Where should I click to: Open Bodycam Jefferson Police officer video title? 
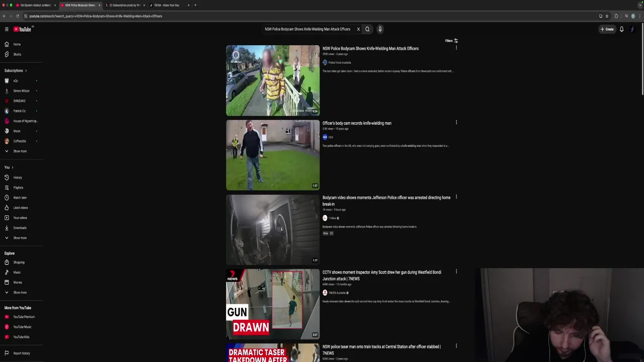386,201
